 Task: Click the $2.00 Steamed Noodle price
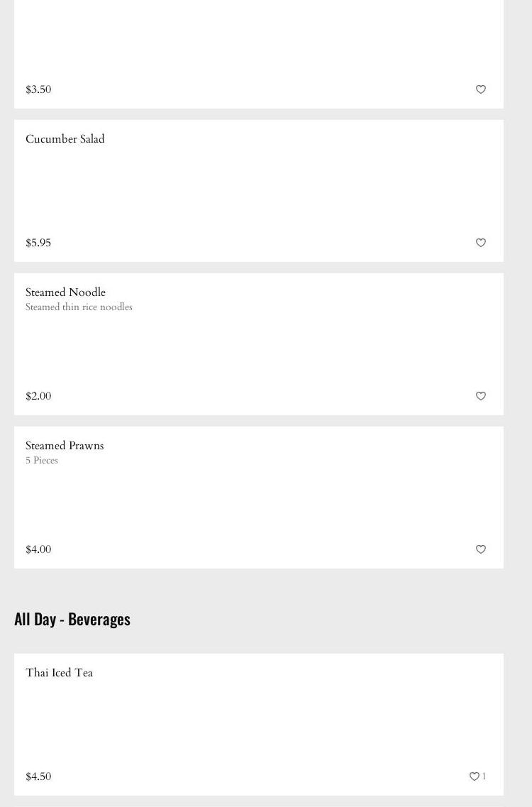click(x=38, y=396)
